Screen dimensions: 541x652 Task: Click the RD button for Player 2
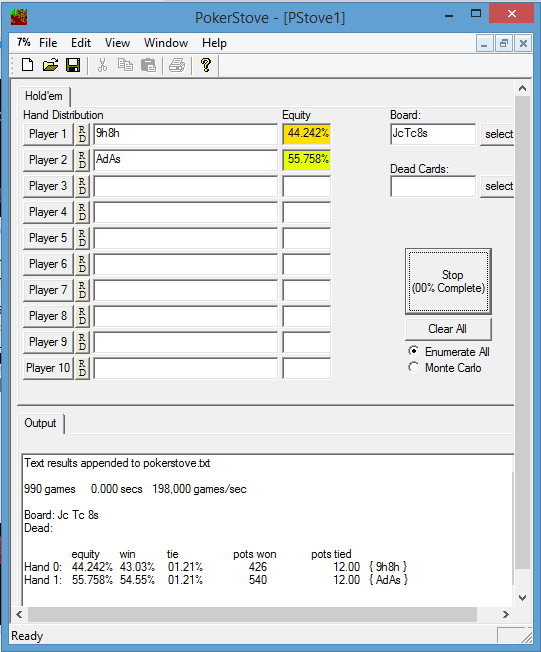click(x=82, y=160)
